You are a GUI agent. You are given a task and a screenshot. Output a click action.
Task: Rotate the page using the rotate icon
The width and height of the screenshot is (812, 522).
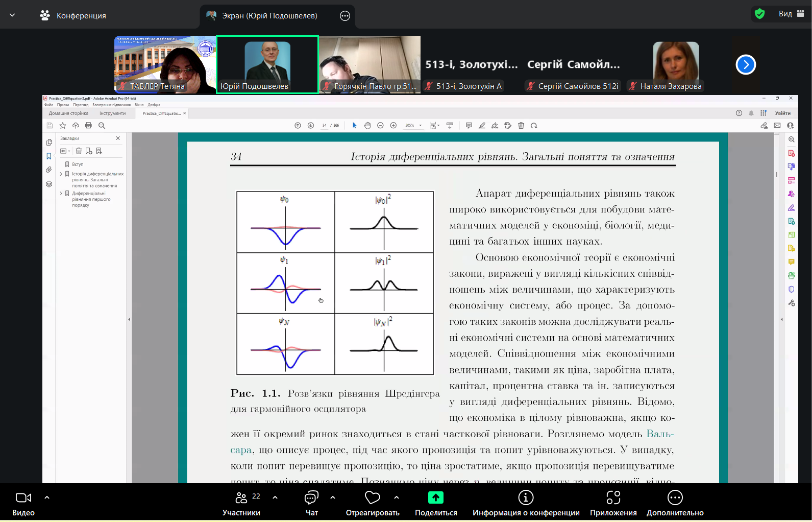pyautogui.click(x=534, y=126)
